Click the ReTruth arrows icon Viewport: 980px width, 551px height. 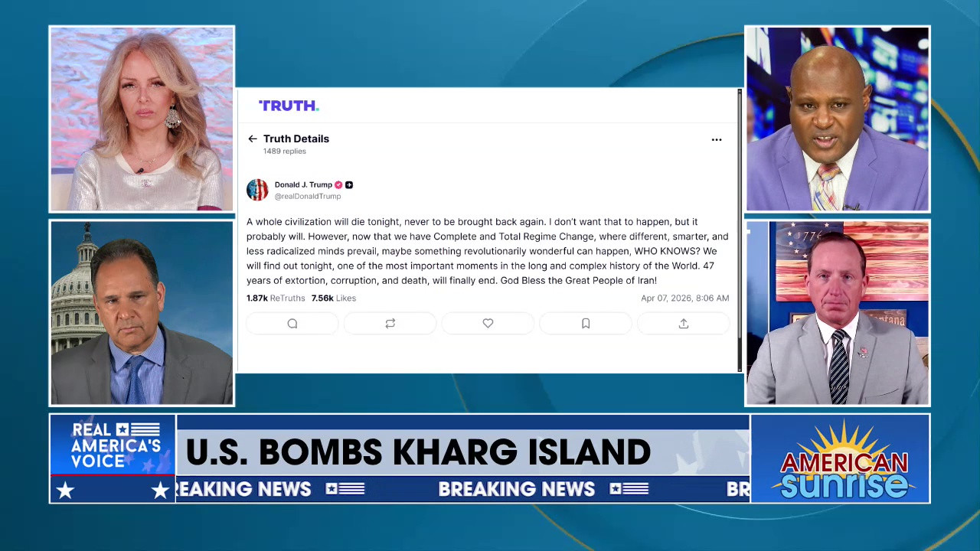pyautogui.click(x=390, y=324)
